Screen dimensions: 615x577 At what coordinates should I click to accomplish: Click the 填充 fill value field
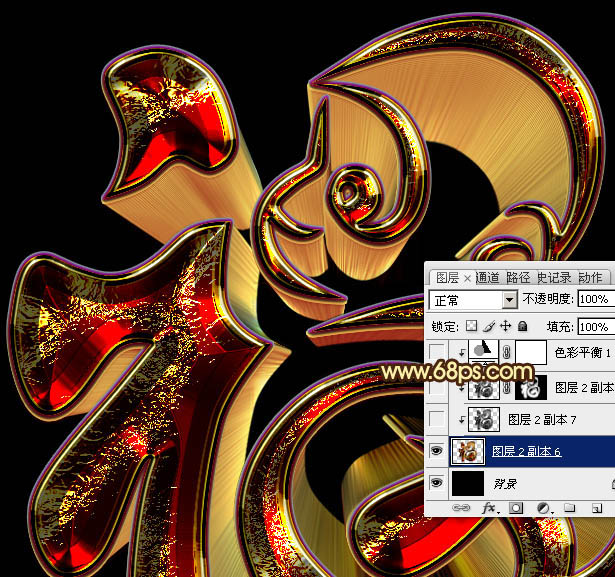[x=596, y=326]
